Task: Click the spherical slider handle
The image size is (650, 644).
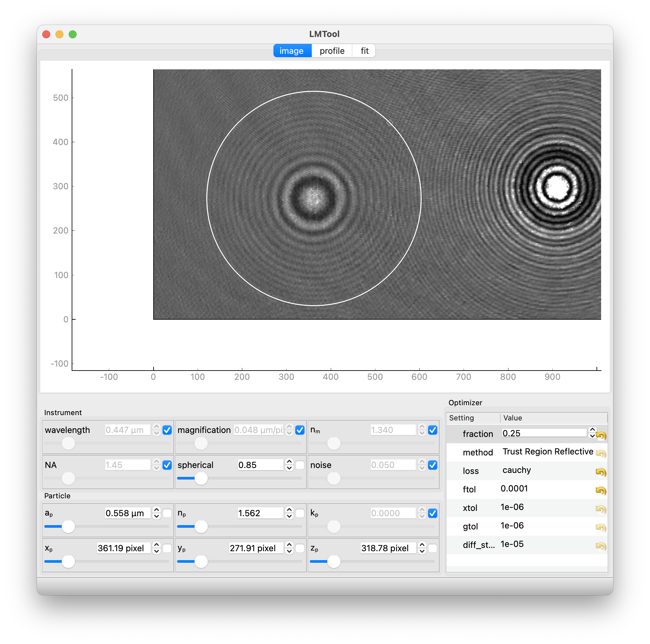Action: point(201,478)
